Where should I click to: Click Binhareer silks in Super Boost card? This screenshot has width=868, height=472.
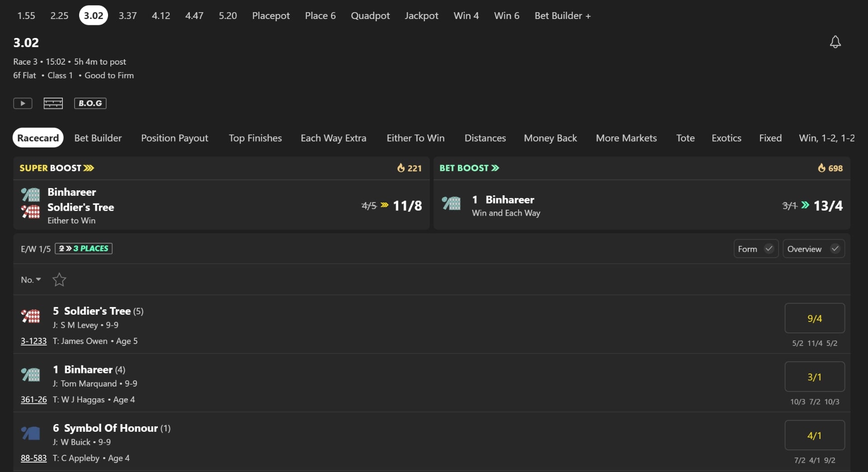[x=30, y=194]
